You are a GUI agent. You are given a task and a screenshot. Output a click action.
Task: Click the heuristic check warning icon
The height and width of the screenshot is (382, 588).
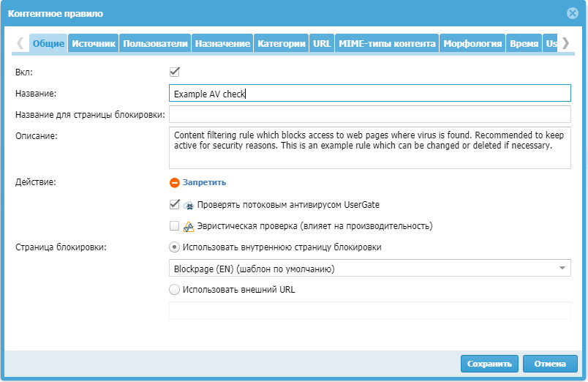point(189,226)
